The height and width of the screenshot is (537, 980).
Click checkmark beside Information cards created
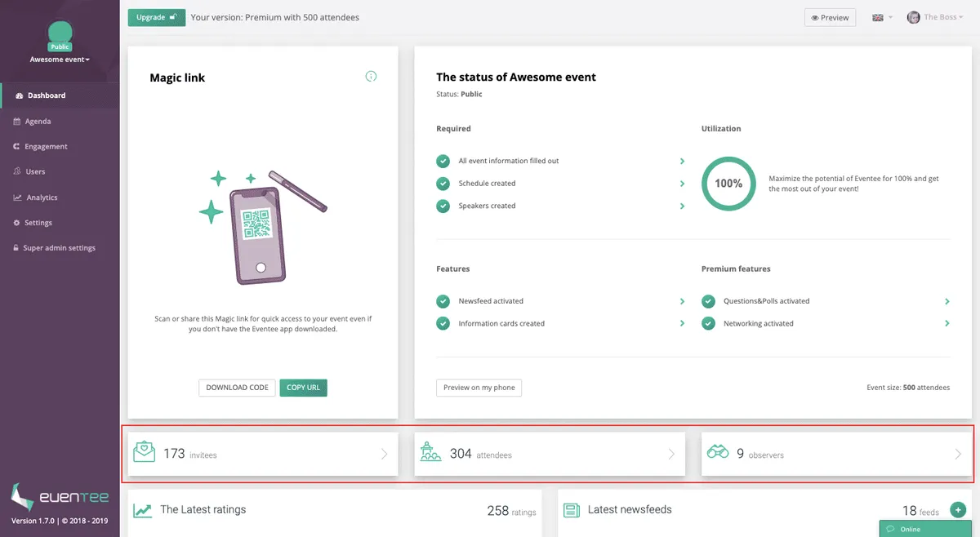(x=443, y=323)
